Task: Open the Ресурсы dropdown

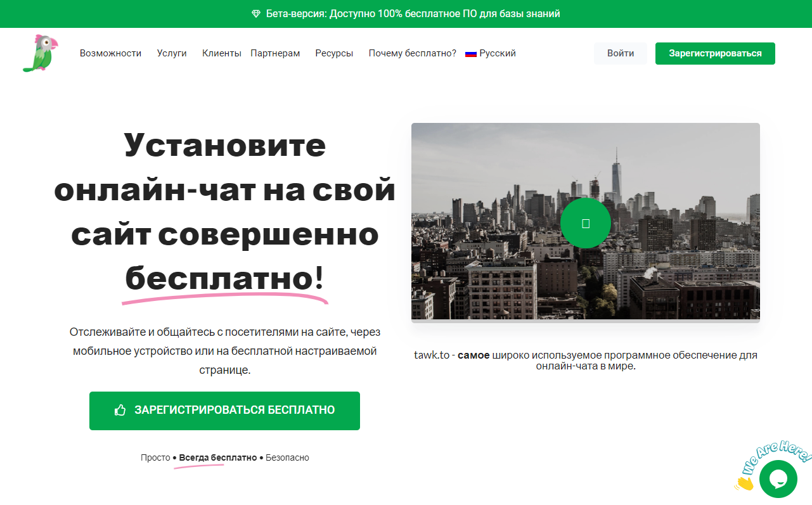Action: 333,53
